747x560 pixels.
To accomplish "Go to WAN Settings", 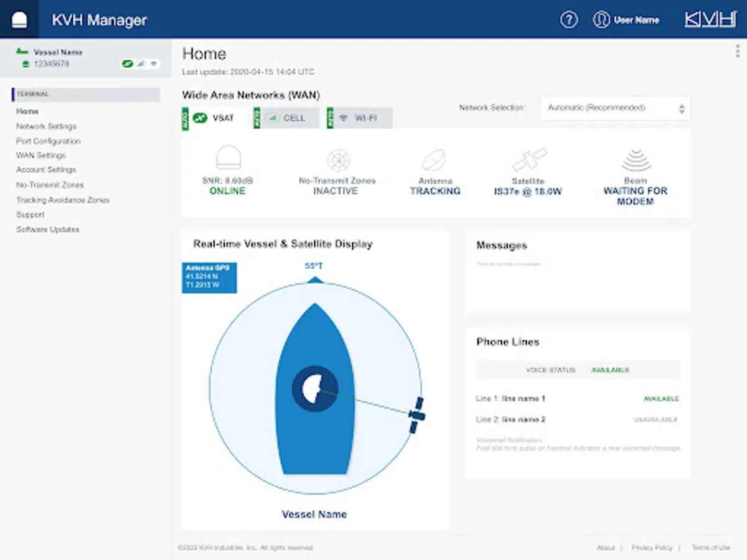I will (x=40, y=156).
